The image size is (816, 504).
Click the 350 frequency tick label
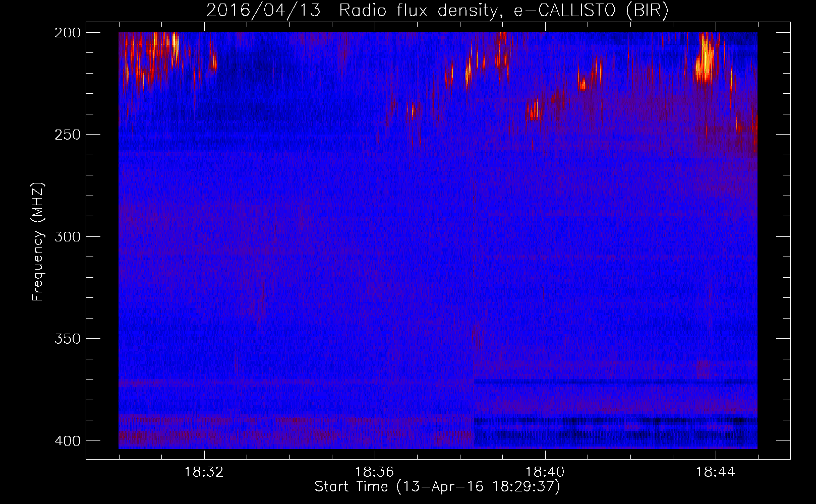pyautogui.click(x=67, y=339)
